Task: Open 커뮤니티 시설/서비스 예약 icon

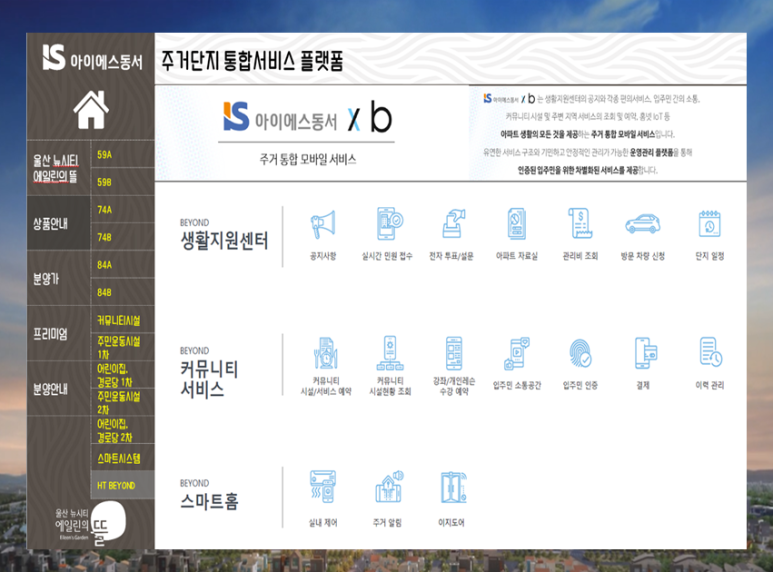Action: click(325, 353)
